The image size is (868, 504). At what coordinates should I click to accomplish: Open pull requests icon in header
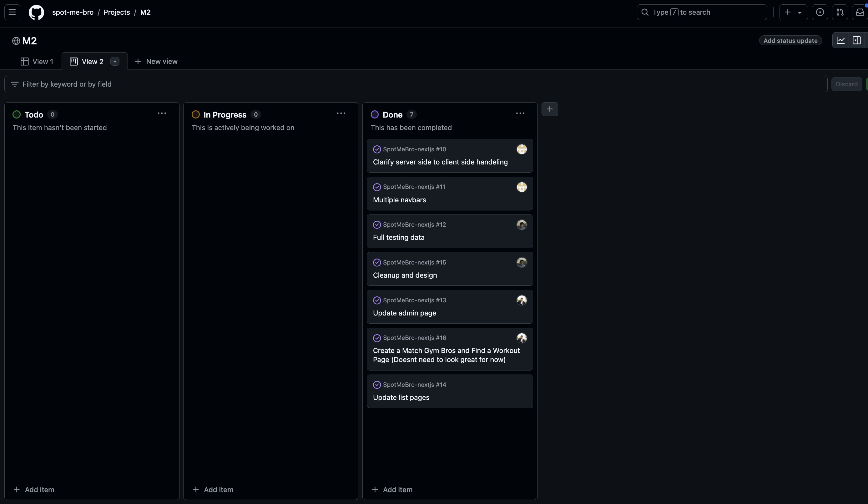point(840,13)
